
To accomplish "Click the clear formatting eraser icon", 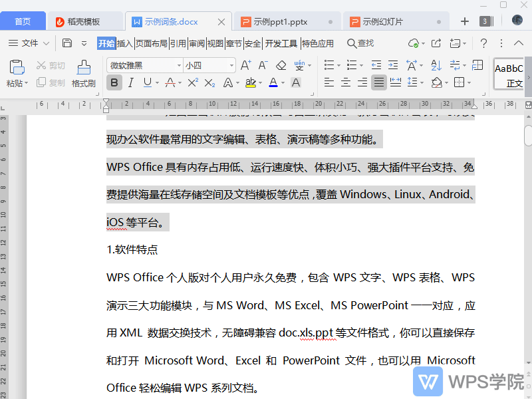I will pos(281,65).
